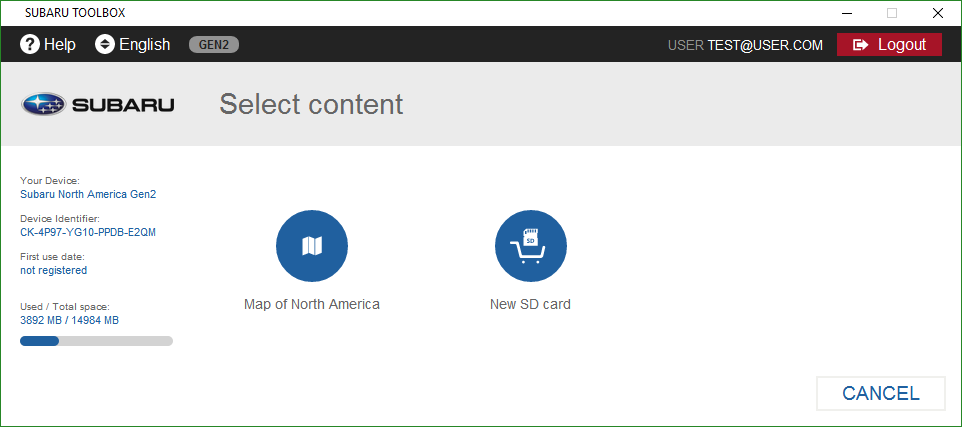Click the SUBARU TOOLBOX window title
Image resolution: width=962 pixels, height=427 pixels.
(x=75, y=13)
